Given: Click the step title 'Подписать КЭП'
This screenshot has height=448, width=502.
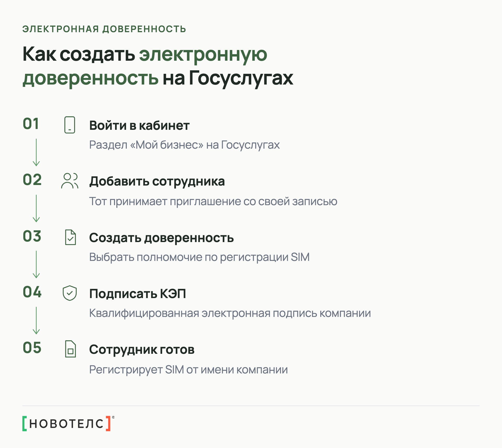Looking at the screenshot, I should point(138,294).
